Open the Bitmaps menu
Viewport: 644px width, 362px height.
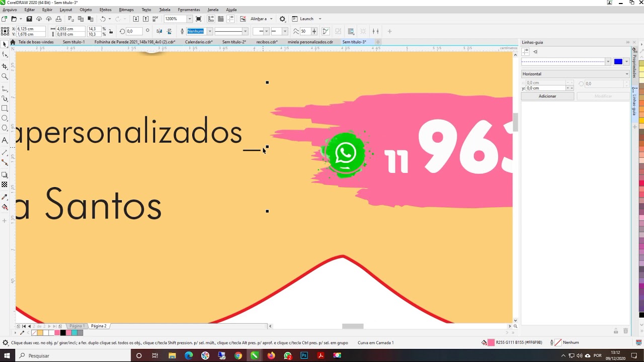coord(126,10)
